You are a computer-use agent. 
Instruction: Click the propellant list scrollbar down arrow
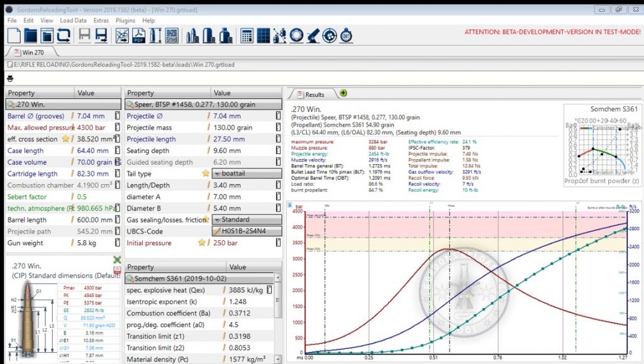coord(277,359)
